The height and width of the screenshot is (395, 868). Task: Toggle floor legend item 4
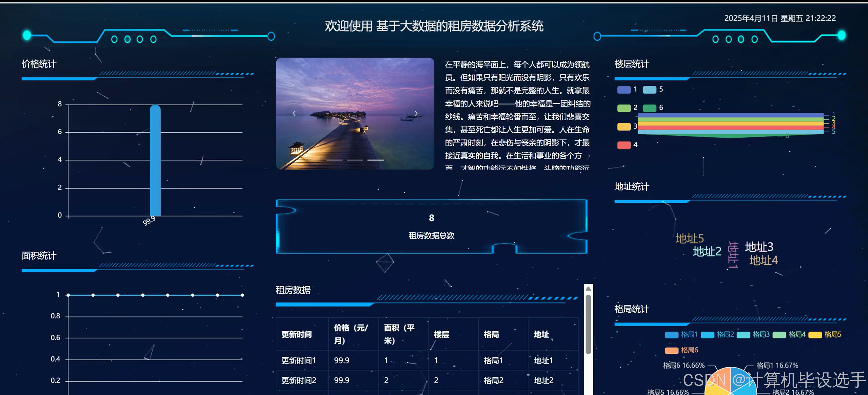627,145
